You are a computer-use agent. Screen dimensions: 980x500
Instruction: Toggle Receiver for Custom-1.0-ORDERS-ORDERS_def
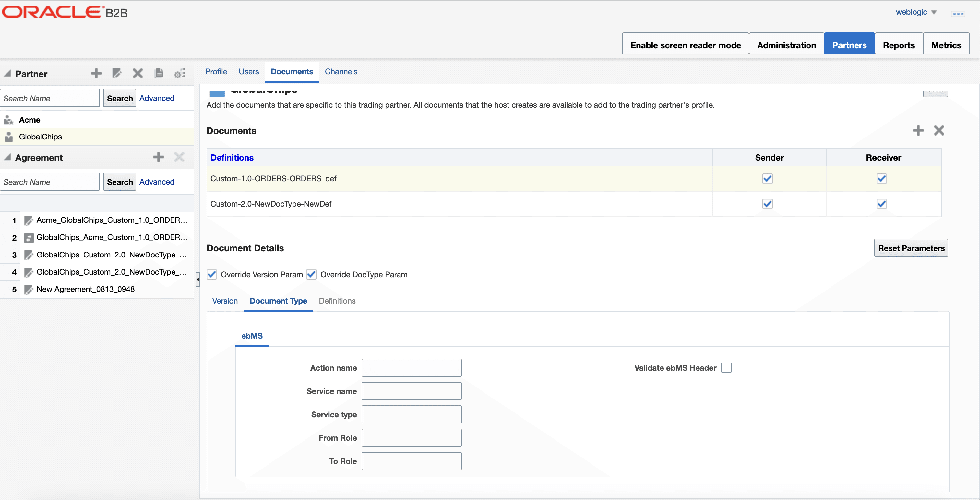(882, 178)
